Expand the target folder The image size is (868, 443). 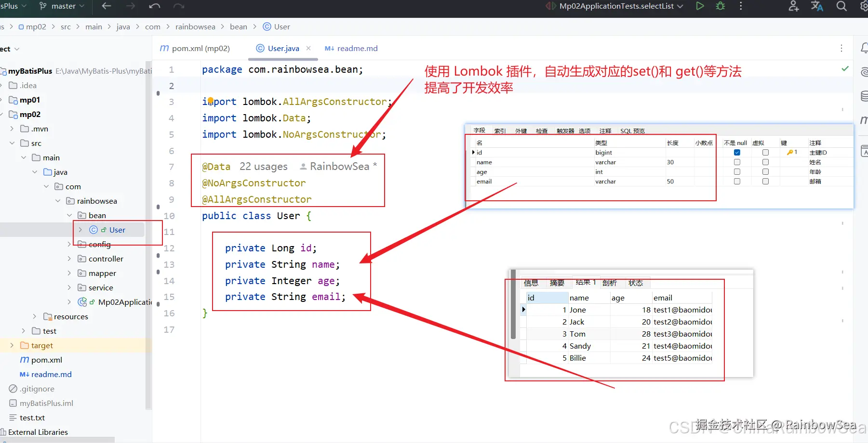coord(12,345)
